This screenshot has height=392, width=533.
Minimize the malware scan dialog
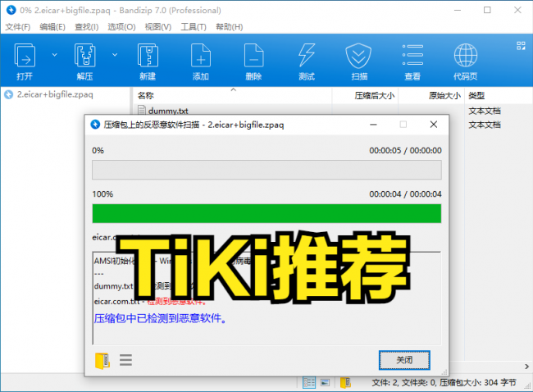[x=373, y=125]
